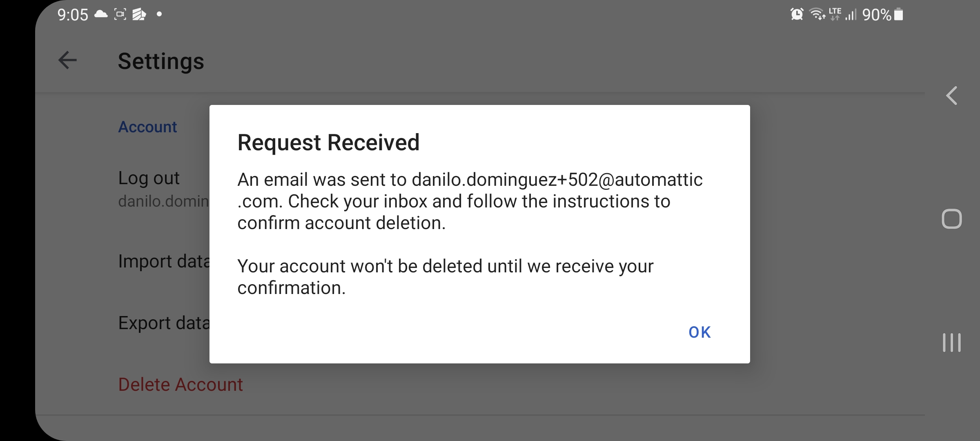Tap Log out option
980x441 pixels.
[149, 178]
